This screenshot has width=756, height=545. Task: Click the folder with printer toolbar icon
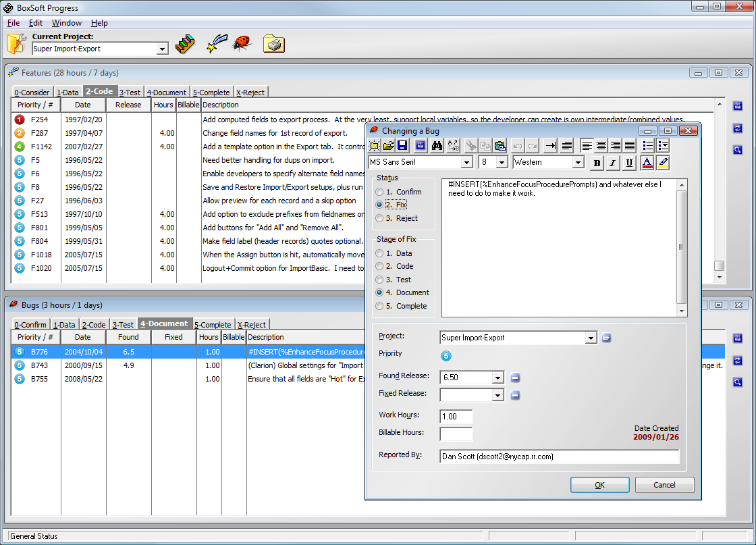tap(273, 44)
